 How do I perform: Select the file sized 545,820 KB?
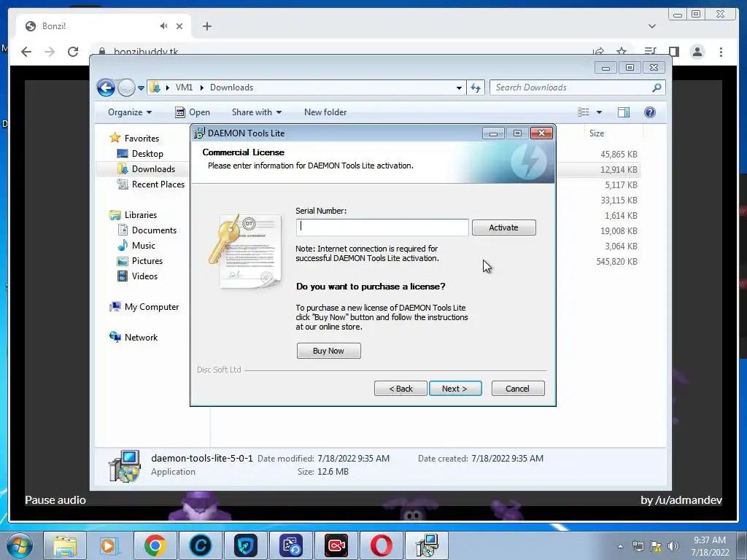(x=616, y=262)
